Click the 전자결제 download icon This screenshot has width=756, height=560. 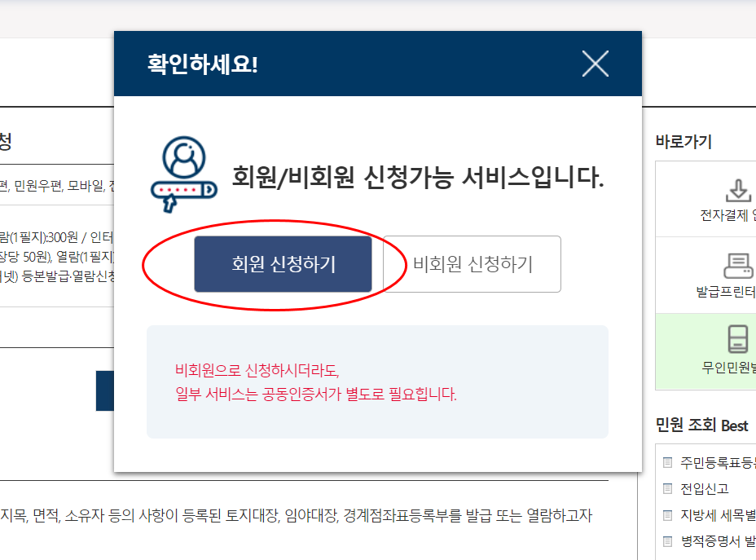coord(738,191)
